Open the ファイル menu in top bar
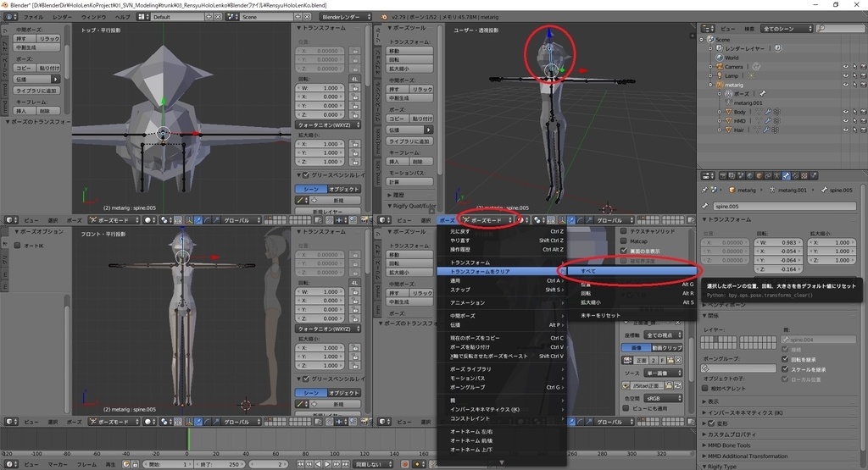Screen dimensions: 868x470 tap(33, 17)
